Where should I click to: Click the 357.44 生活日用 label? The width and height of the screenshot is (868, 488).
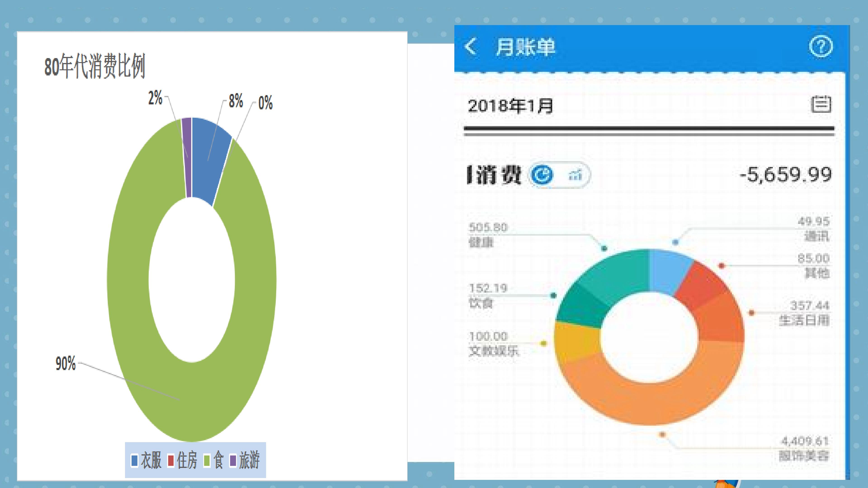(x=805, y=313)
